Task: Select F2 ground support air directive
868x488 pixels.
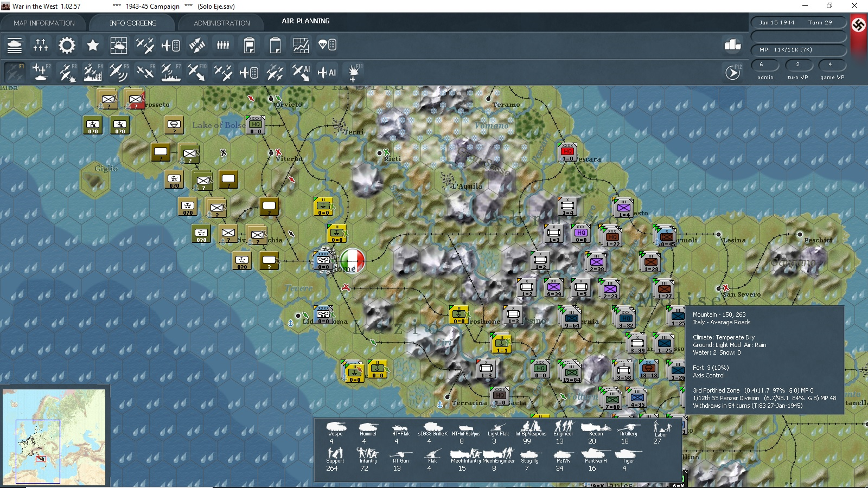Action: pyautogui.click(x=41, y=72)
